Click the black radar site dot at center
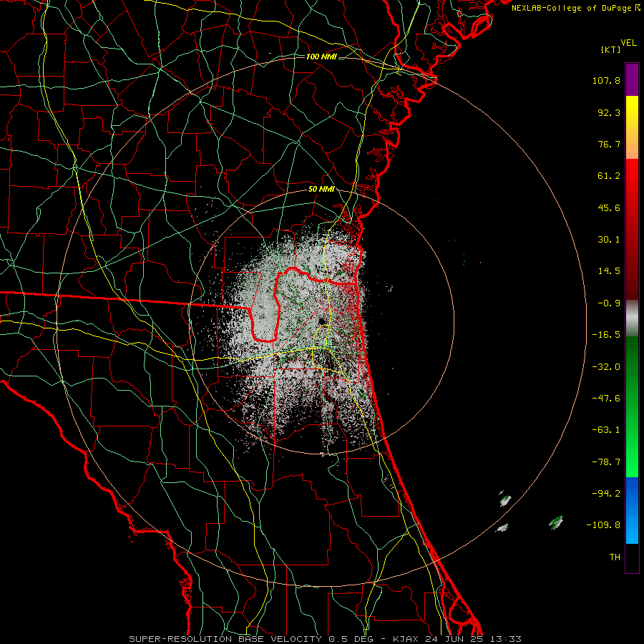The image size is (644, 644). (x=321, y=321)
